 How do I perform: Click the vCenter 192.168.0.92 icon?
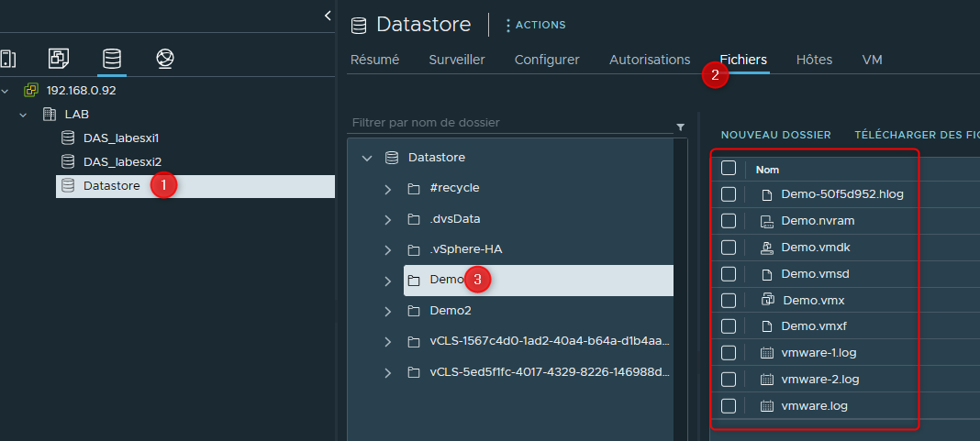(30, 91)
